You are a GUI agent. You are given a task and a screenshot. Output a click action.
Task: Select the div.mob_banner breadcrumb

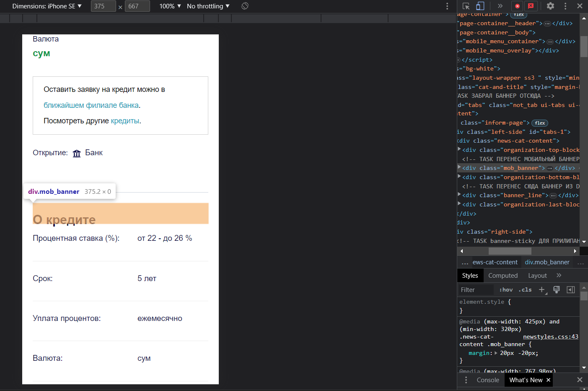click(x=547, y=262)
